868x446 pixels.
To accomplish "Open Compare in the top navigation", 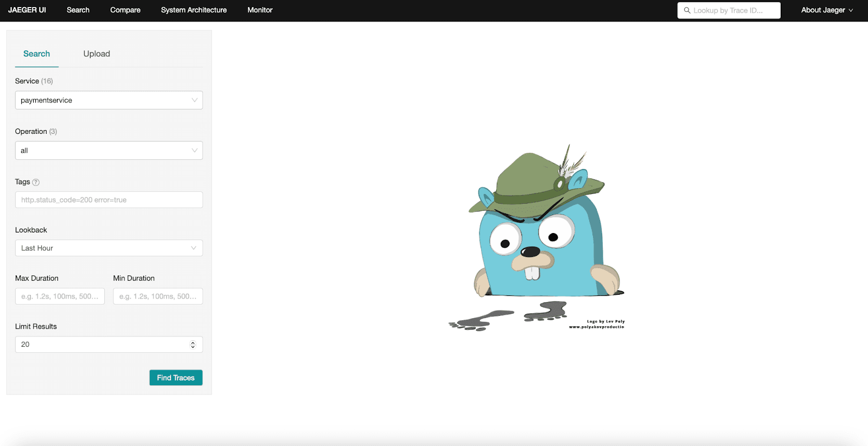I will click(125, 10).
